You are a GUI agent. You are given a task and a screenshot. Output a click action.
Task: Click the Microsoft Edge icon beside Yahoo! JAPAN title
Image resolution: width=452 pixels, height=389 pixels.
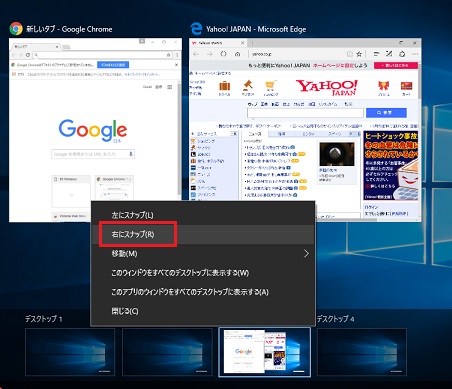(x=196, y=29)
